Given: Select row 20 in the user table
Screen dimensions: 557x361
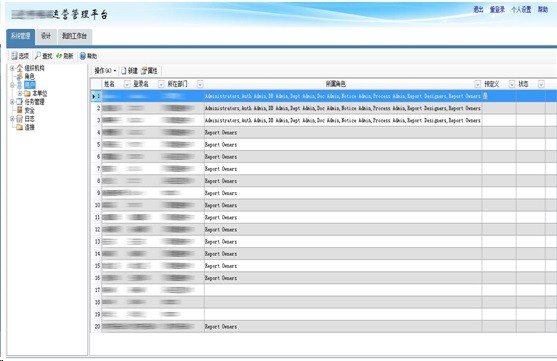Looking at the screenshot, I should (x=323, y=326).
